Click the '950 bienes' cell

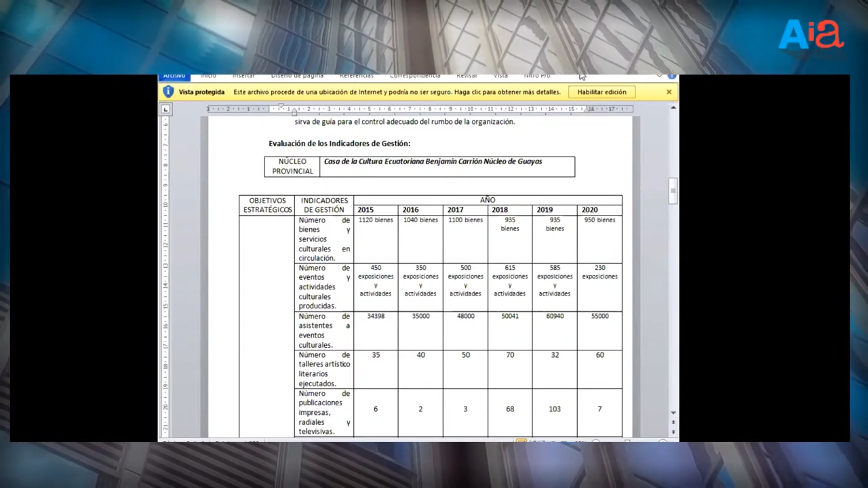click(x=599, y=239)
